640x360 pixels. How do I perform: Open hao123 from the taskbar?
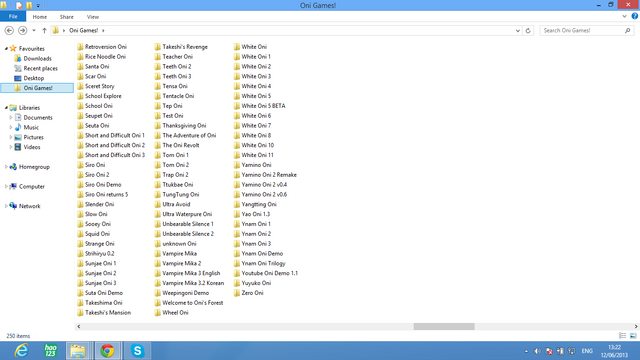(x=50, y=351)
